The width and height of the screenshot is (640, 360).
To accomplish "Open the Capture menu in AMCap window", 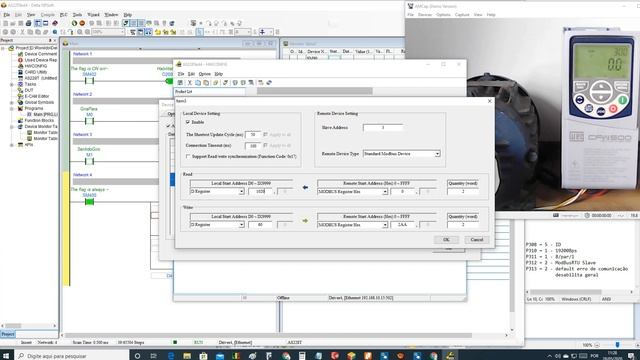I will [462, 15].
